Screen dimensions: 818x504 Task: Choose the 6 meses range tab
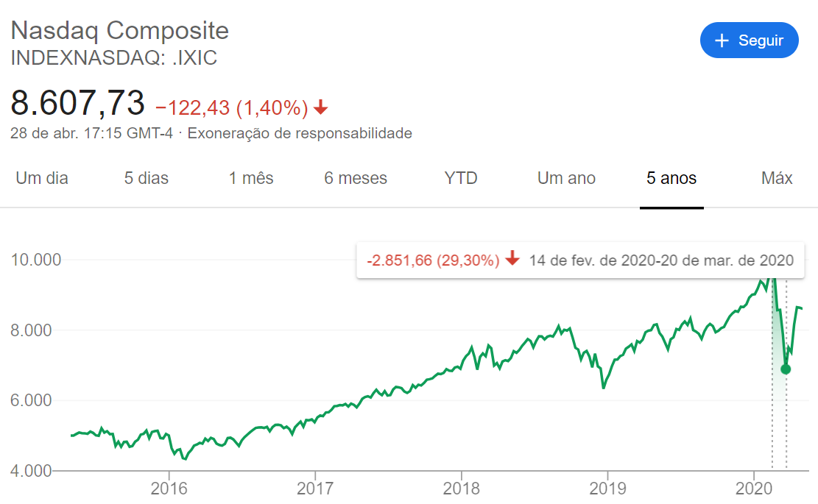pyautogui.click(x=356, y=178)
